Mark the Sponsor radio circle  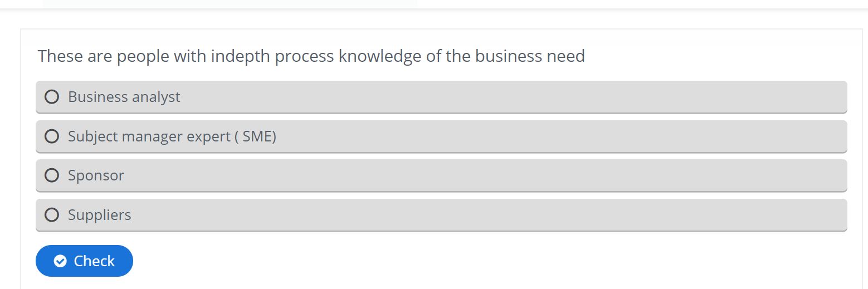point(52,175)
